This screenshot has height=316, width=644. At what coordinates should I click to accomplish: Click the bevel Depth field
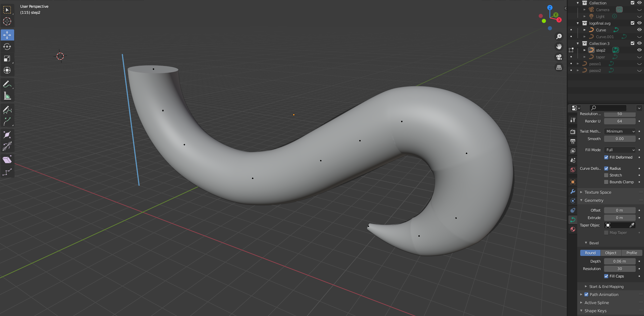click(620, 261)
